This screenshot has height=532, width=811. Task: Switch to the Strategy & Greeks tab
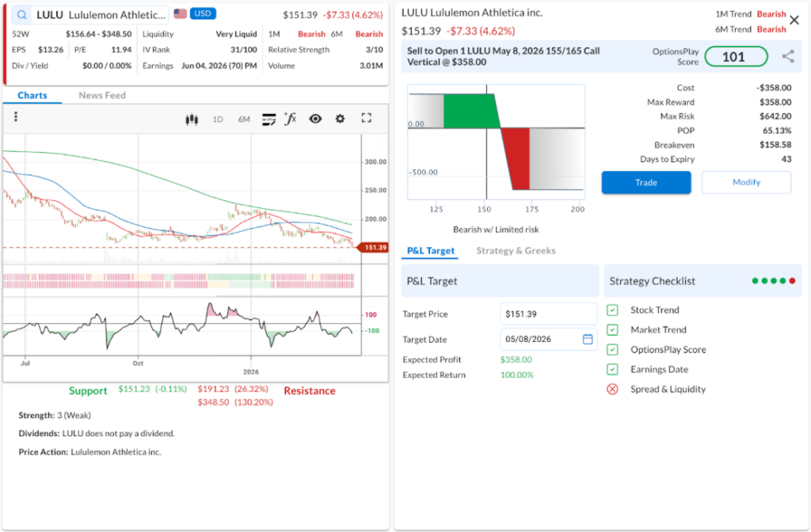click(x=516, y=251)
